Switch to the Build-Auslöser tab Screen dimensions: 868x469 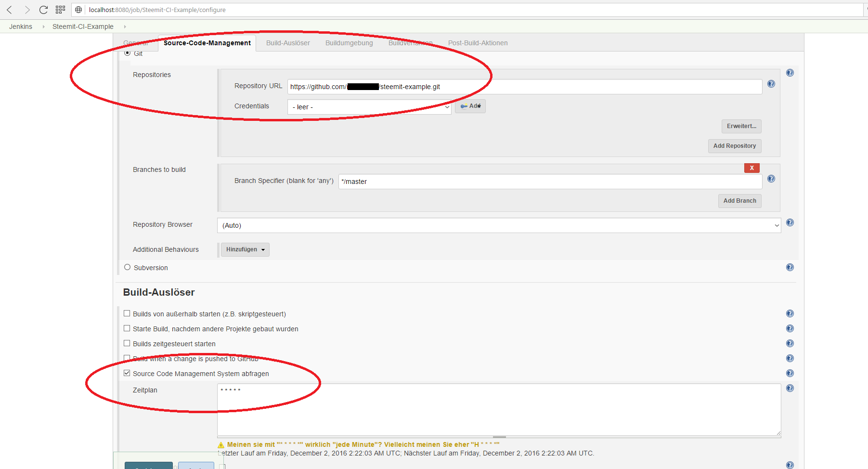coord(288,43)
